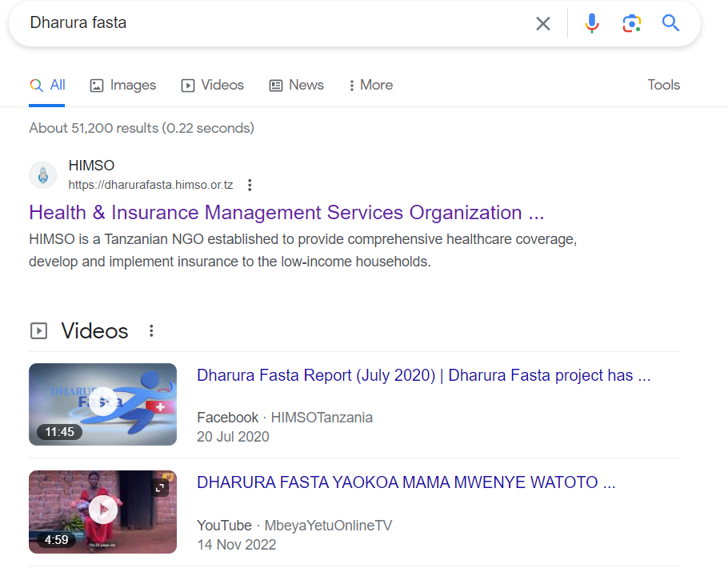Open Google Lens image search
Screen dimensions: 728x568
point(631,23)
